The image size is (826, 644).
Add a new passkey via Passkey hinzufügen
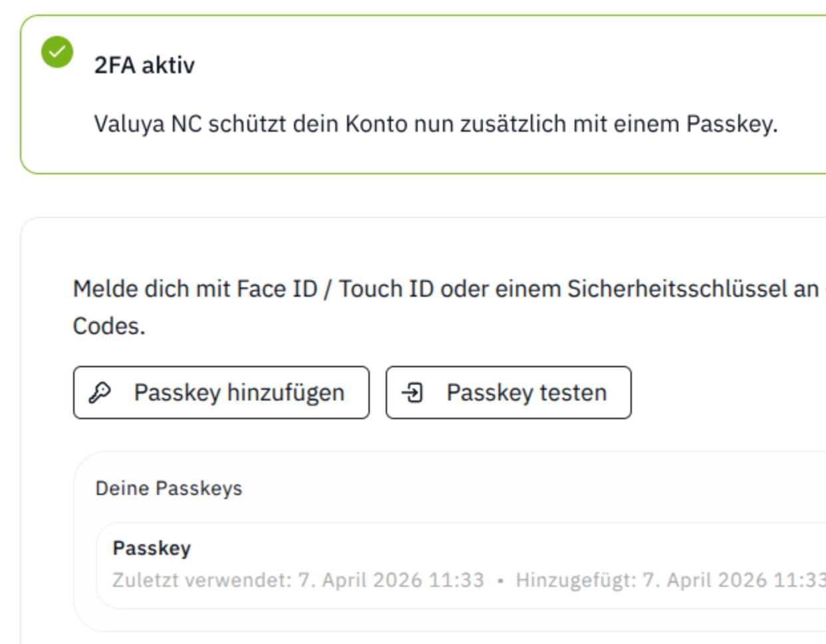click(221, 393)
